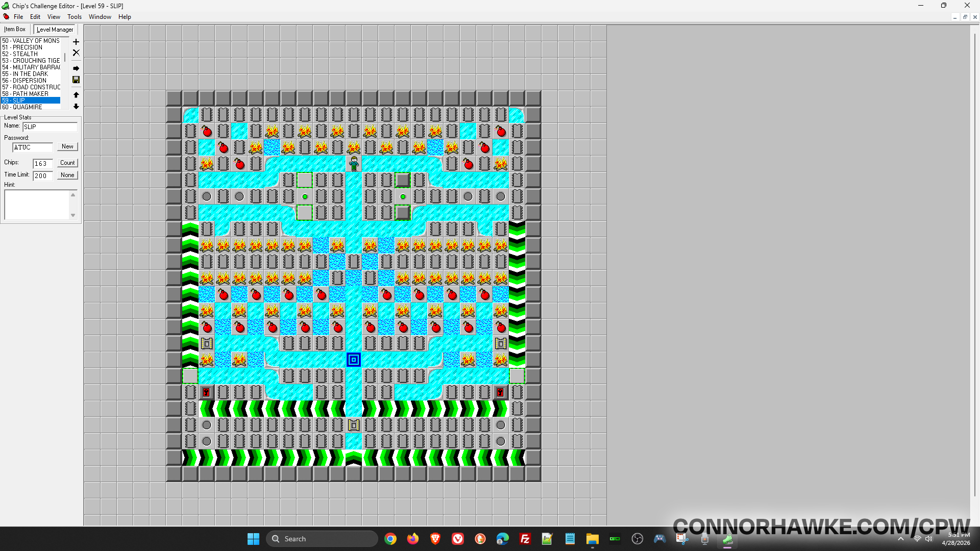Open the View menu

(54, 17)
